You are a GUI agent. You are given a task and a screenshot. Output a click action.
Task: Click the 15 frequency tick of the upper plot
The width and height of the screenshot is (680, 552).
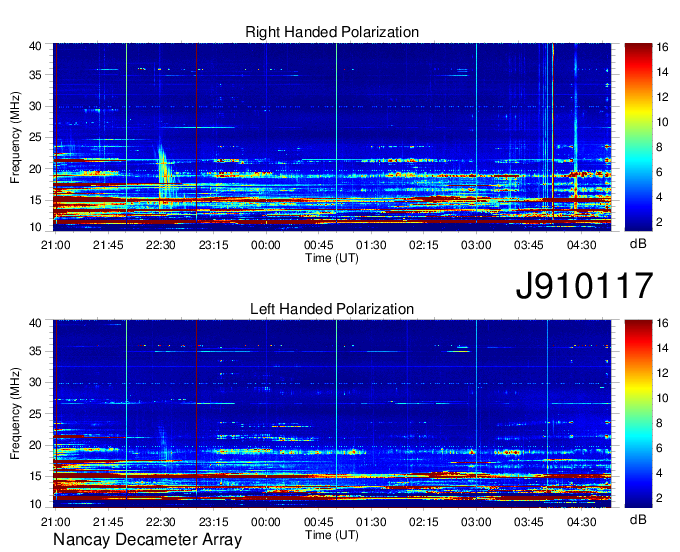pos(35,200)
